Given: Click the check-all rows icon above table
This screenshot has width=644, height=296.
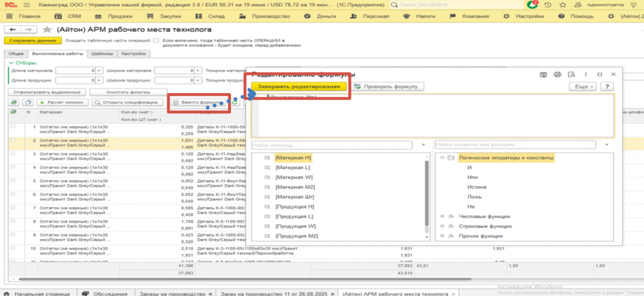Looking at the screenshot, I should pos(14,101).
